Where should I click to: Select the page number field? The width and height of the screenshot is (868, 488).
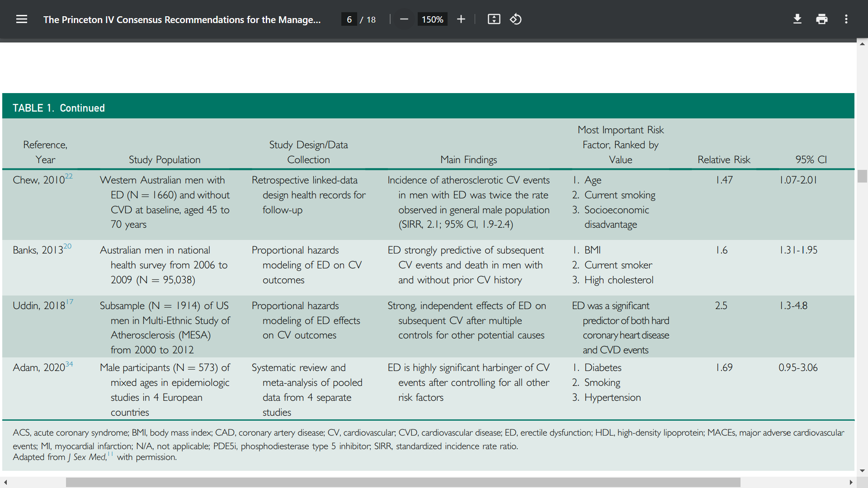coord(349,19)
